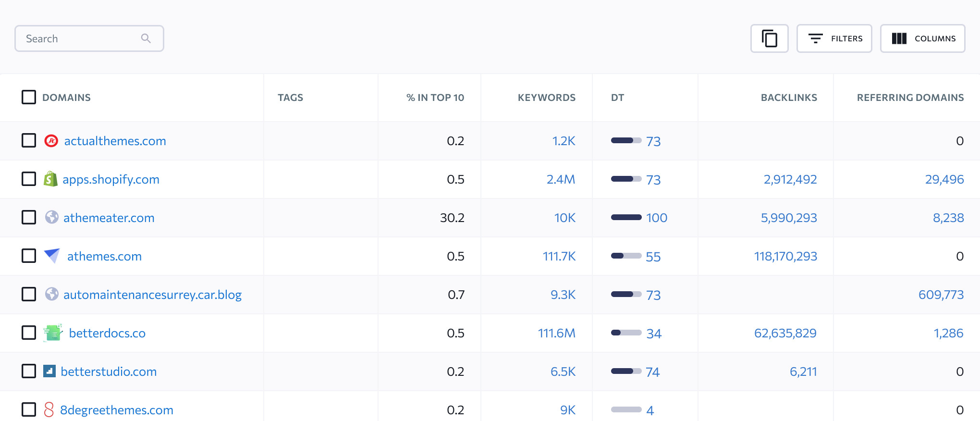The height and width of the screenshot is (421, 980).
Task: Open the Columns selector
Action: coord(923,38)
